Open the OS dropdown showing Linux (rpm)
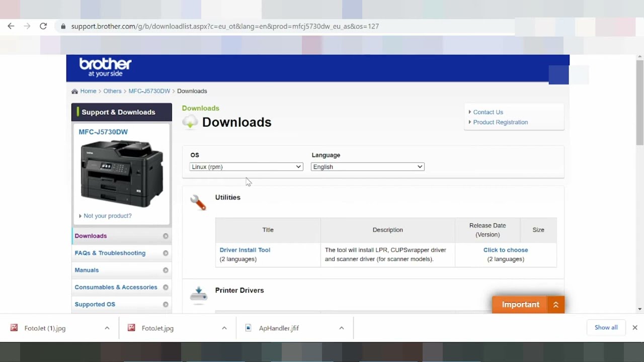644x362 pixels. click(246, 167)
